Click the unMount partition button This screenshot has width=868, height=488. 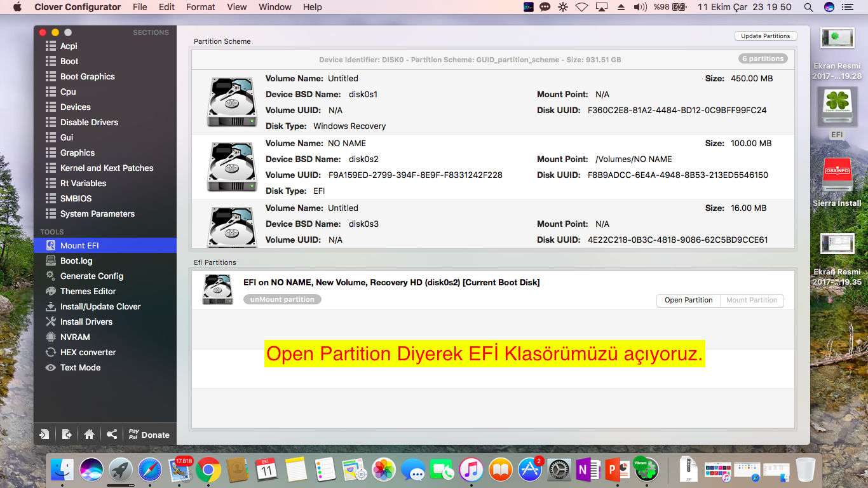[282, 299]
